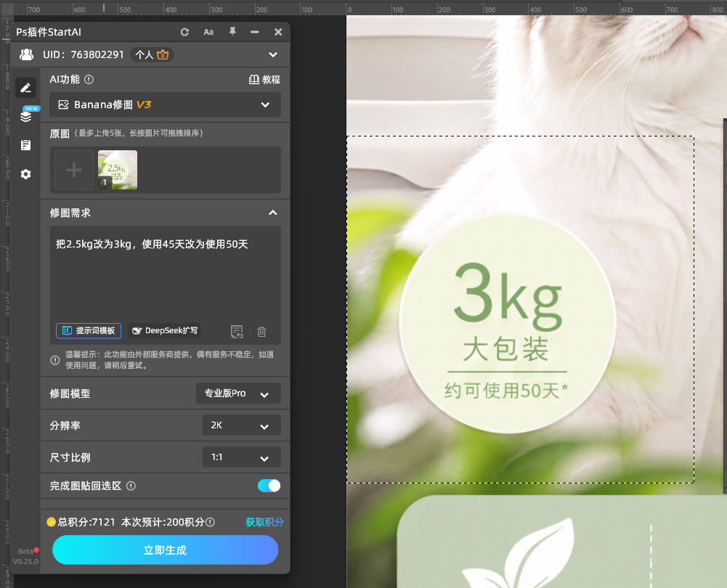Click the trash icon to clear prompt

coord(261,332)
